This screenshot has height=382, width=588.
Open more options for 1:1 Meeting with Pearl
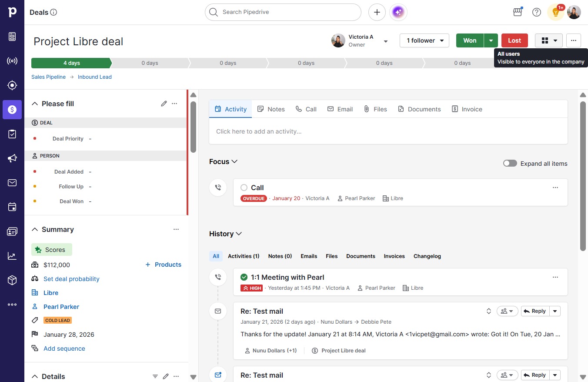click(555, 277)
